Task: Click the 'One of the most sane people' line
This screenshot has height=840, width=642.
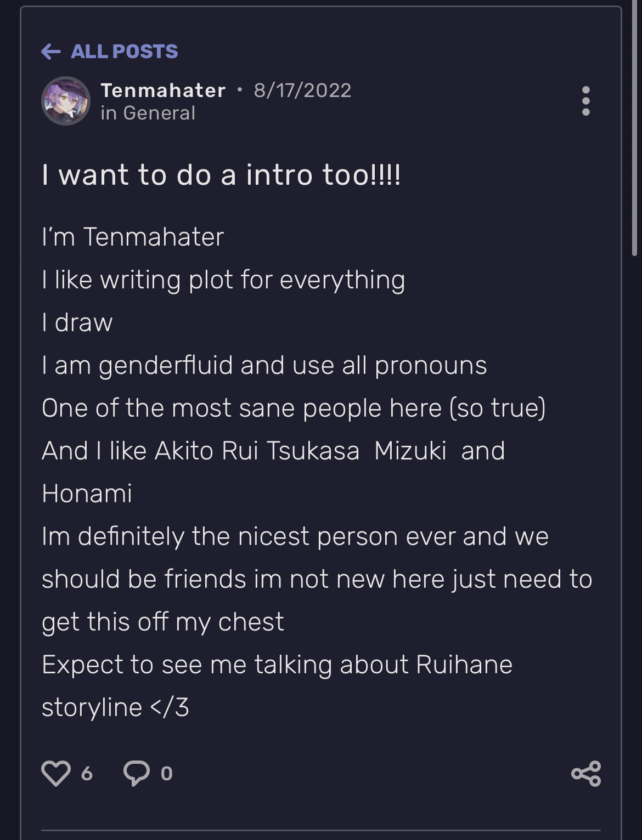Action: [294, 408]
